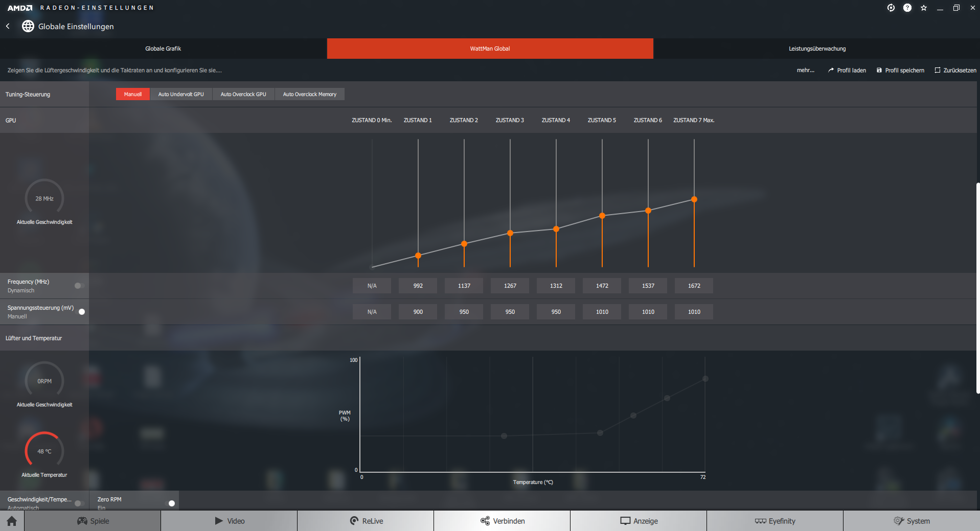980x531 pixels.
Task: Click the Home icon in the bottom bar
Action: (12, 521)
